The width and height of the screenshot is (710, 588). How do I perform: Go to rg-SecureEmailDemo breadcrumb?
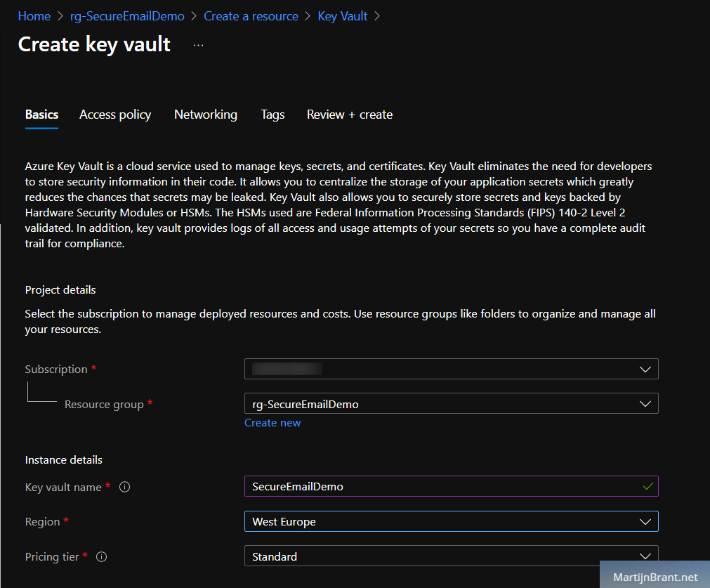(x=127, y=16)
